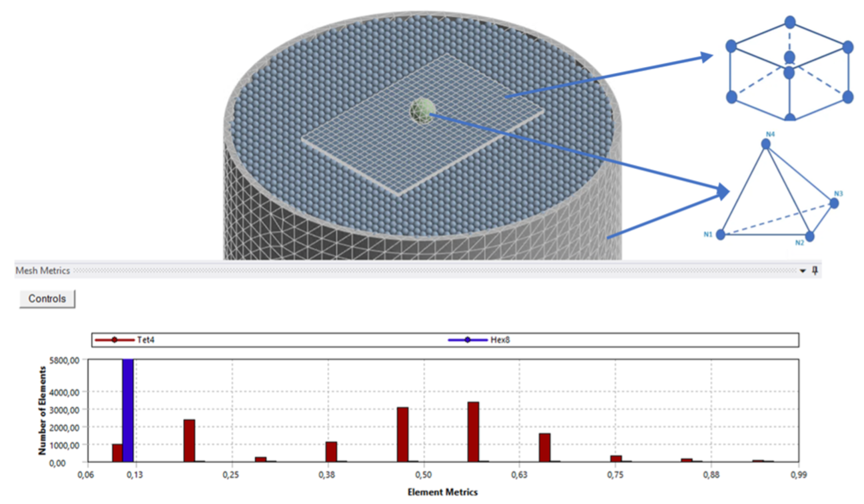
Task: Select the tall blue Hex8 histogram bar
Action: 128,410
